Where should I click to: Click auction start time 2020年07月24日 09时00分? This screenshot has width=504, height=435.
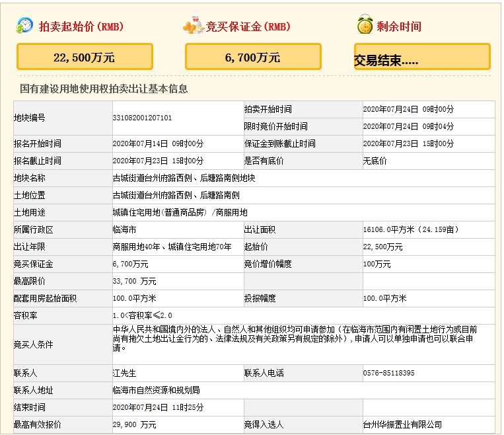[x=408, y=109]
